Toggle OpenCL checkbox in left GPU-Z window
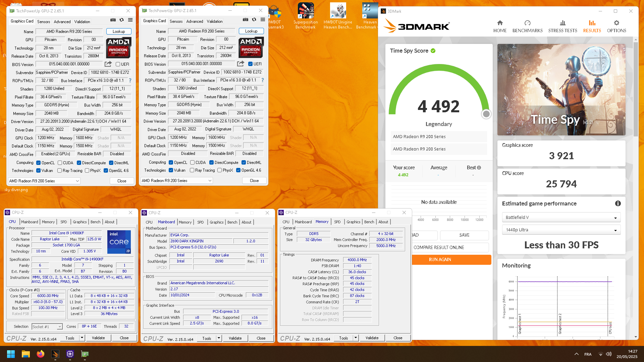 click(39, 163)
